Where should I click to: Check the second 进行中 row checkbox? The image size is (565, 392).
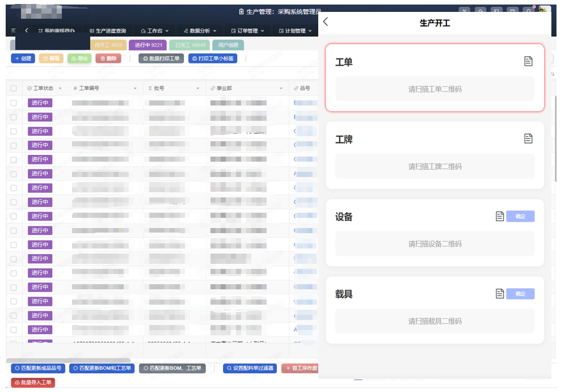coord(14,117)
